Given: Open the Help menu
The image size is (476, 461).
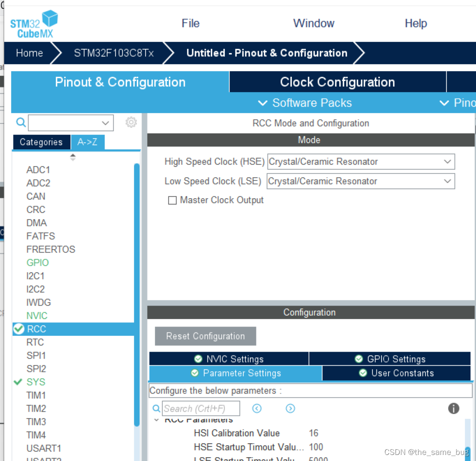Looking at the screenshot, I should pyautogui.click(x=416, y=23).
